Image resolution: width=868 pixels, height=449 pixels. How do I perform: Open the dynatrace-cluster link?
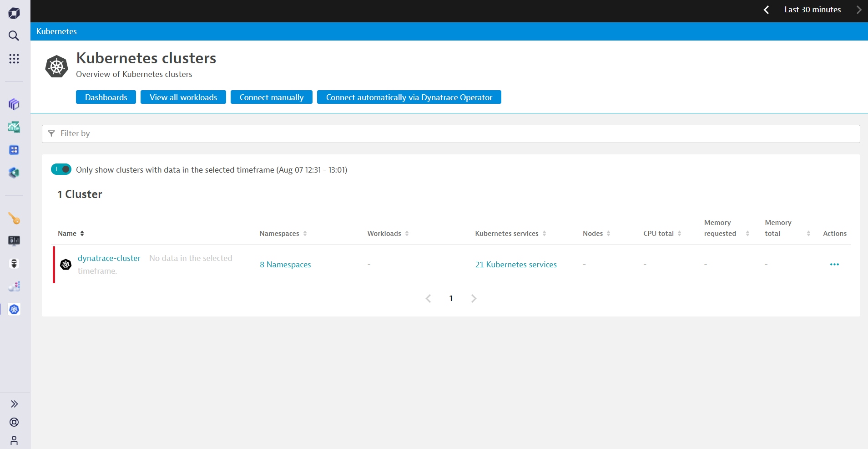[109, 258]
